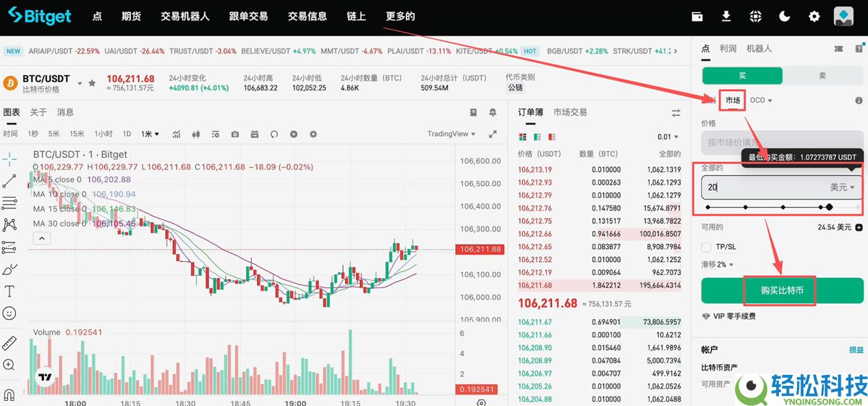Select the 1秒 timeframe
Image resolution: width=868 pixels, height=406 pixels.
pyautogui.click(x=33, y=134)
